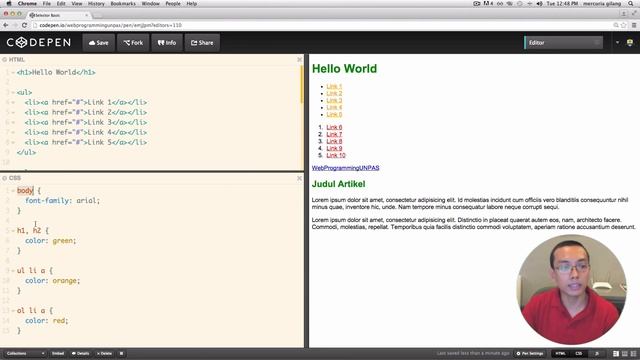
Task: Open the WebProgrammingUNPAS link
Action: click(345, 168)
